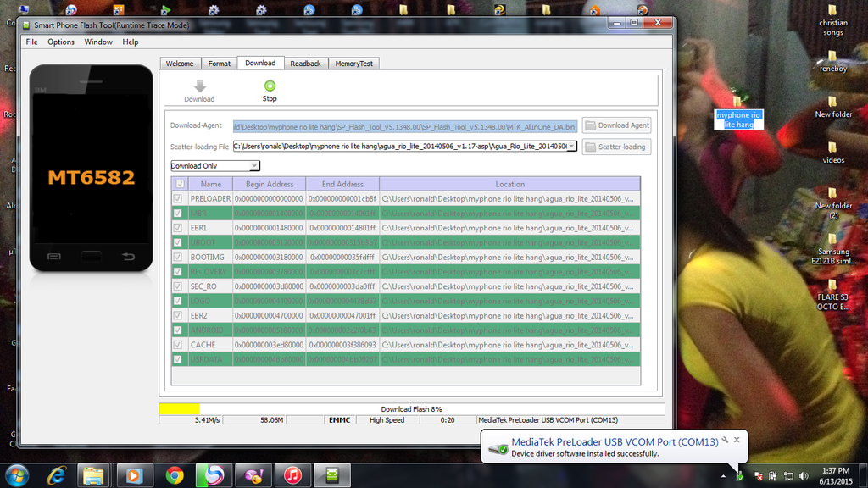Switch to the MemoryTest tab
The width and height of the screenshot is (868, 488).
click(353, 64)
